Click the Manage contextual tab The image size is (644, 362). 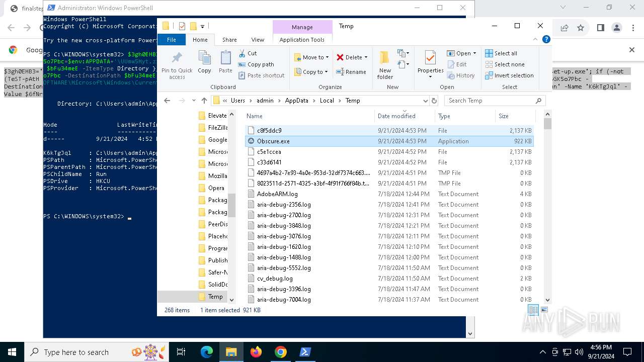click(x=302, y=27)
